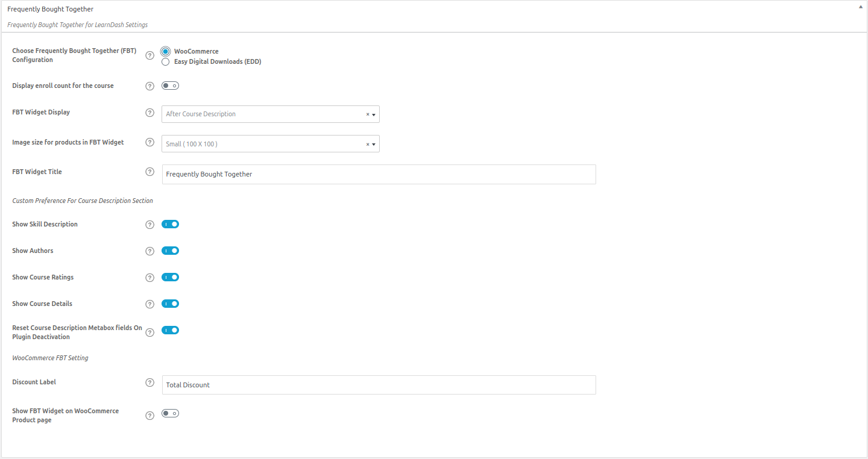Select the WooCommerce radio option

point(166,51)
